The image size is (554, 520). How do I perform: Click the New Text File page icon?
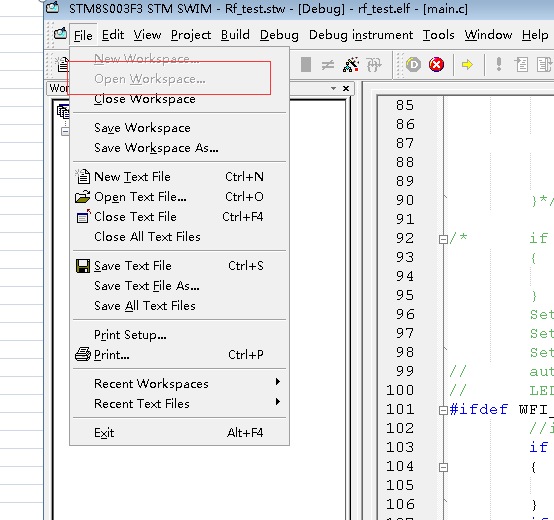[x=82, y=176]
